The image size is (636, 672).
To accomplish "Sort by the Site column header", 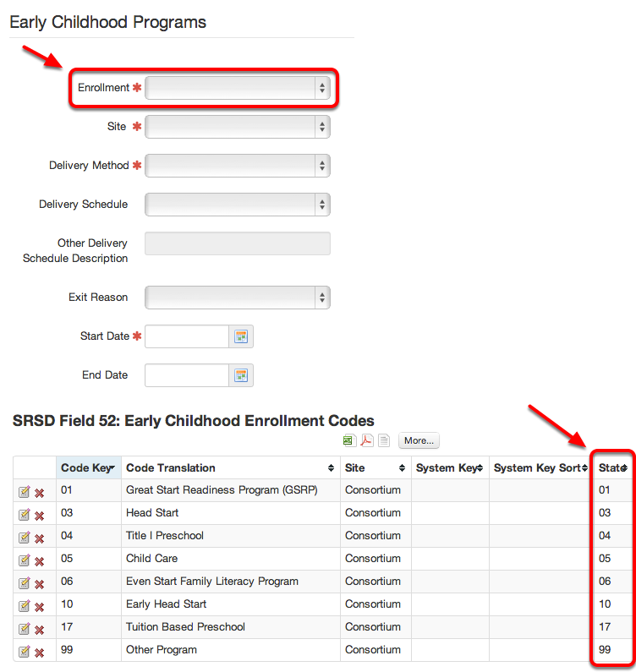I will coord(376,468).
